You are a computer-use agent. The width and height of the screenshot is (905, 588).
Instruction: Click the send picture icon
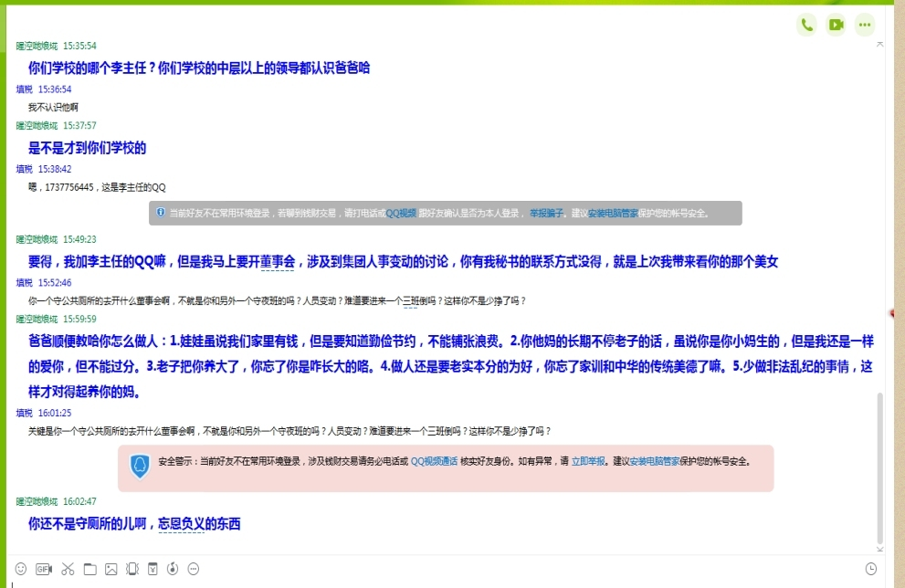click(x=110, y=569)
